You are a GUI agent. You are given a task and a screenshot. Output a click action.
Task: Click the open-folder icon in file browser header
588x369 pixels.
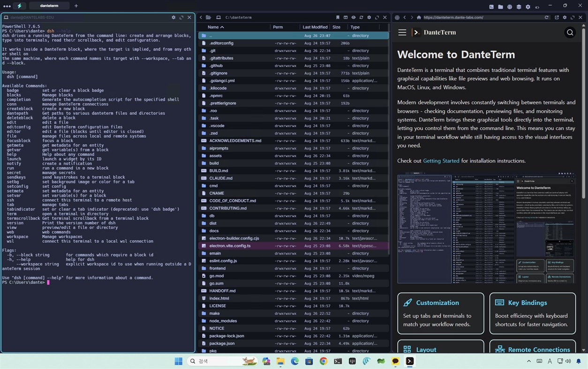[208, 17]
